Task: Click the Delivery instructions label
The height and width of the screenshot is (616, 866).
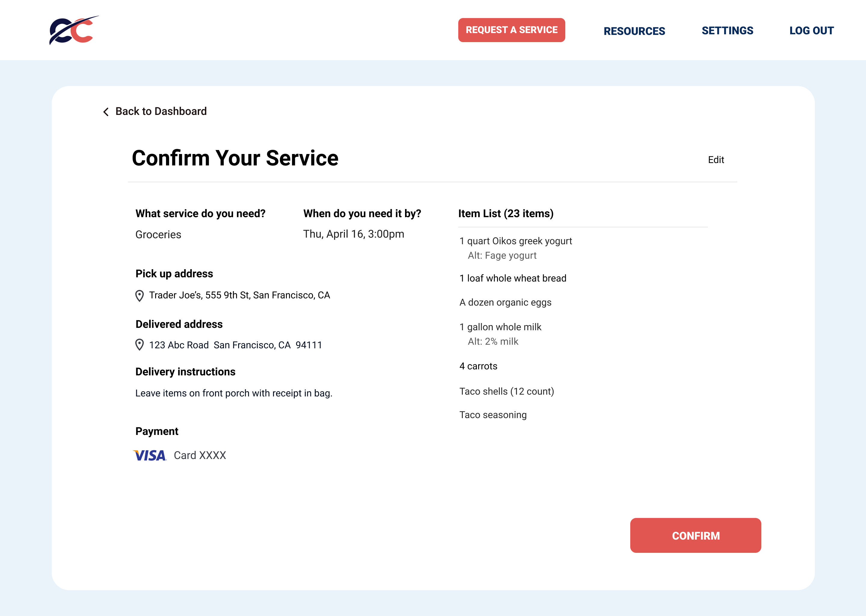Action: pyautogui.click(x=186, y=372)
